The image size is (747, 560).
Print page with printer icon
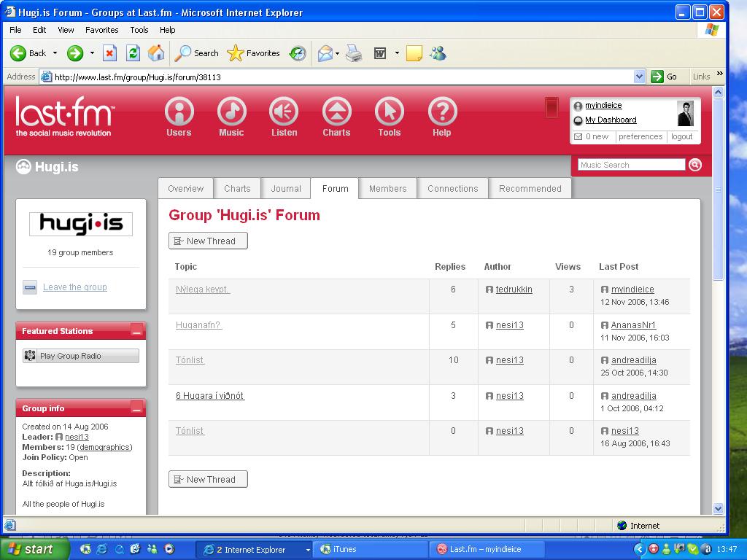click(354, 52)
